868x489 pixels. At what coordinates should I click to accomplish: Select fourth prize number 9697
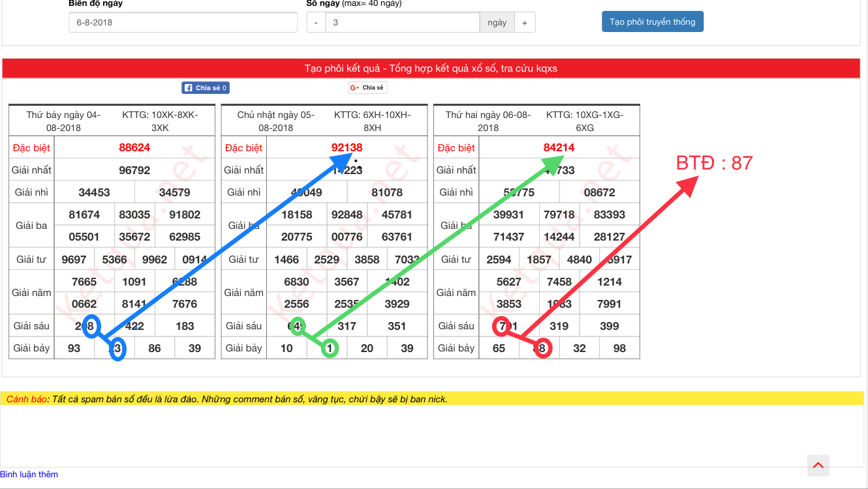click(x=74, y=259)
